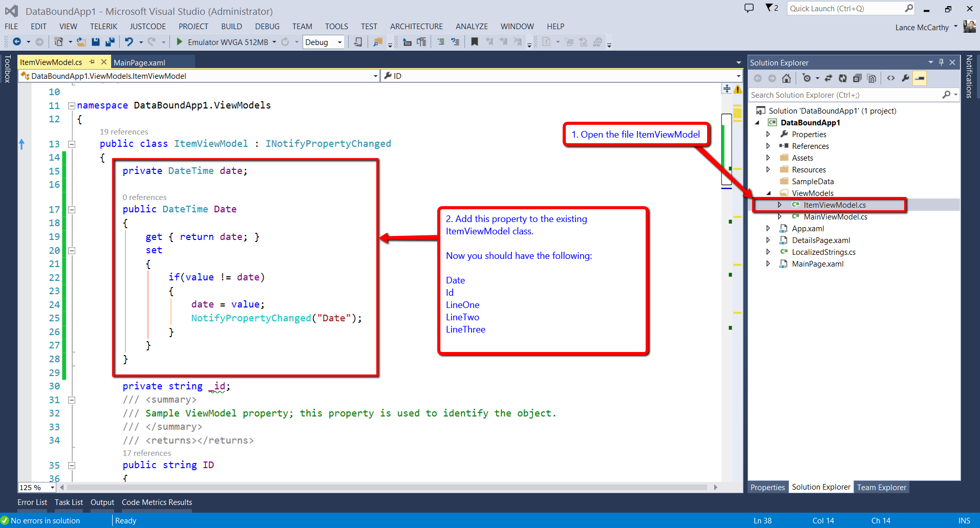Open the BUILD menu
Viewport: 980px width, 528px height.
231,27
